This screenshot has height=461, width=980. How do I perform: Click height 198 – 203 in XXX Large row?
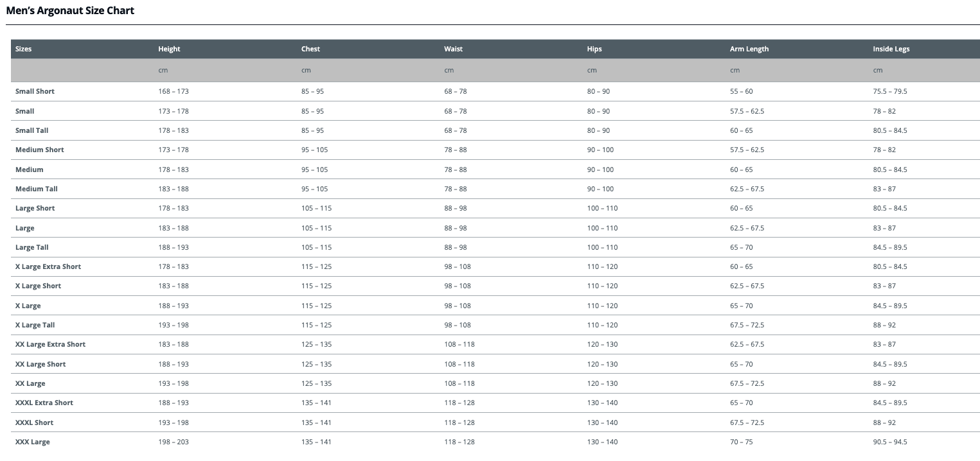174,442
